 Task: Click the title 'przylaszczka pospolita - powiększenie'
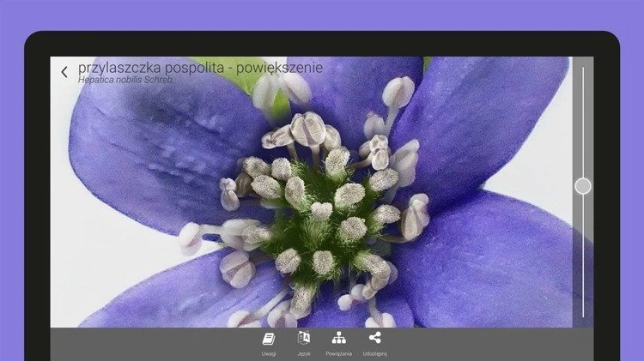200,67
